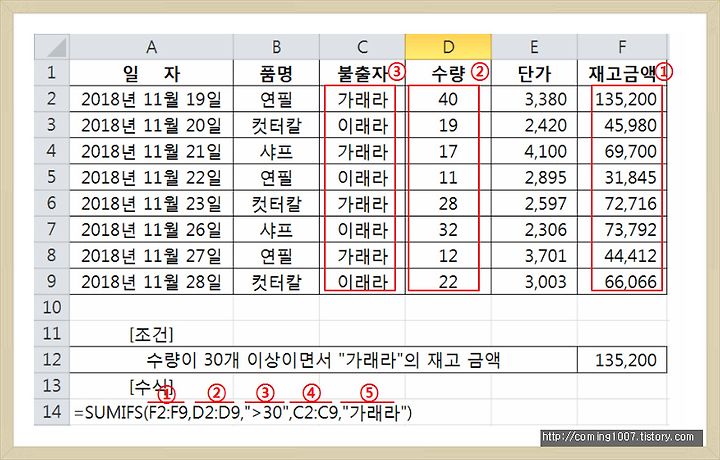Select unit price cell 2,306
The image size is (720, 460).
[x=534, y=230]
